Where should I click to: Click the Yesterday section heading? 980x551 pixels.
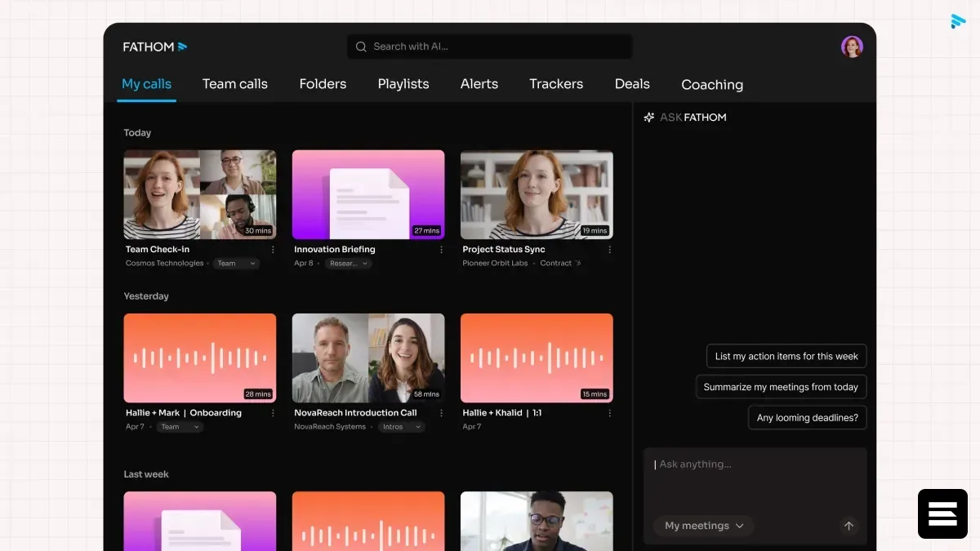pos(146,296)
